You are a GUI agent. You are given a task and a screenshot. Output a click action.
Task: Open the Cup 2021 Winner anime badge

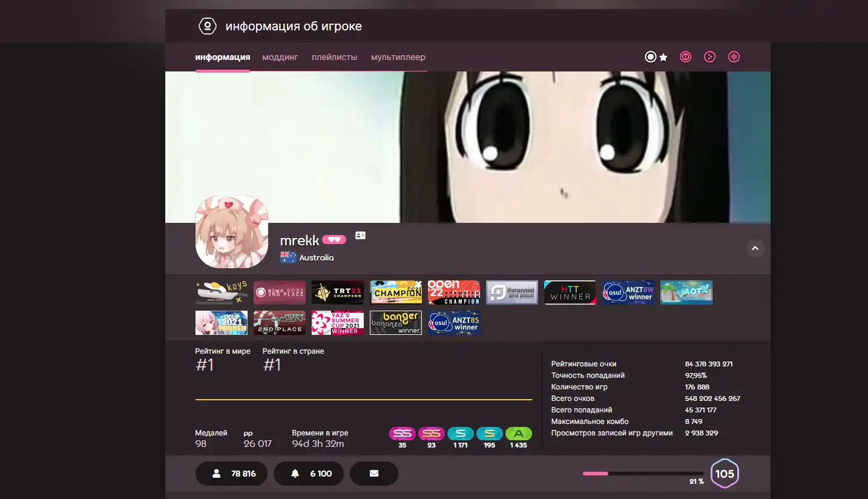222,323
